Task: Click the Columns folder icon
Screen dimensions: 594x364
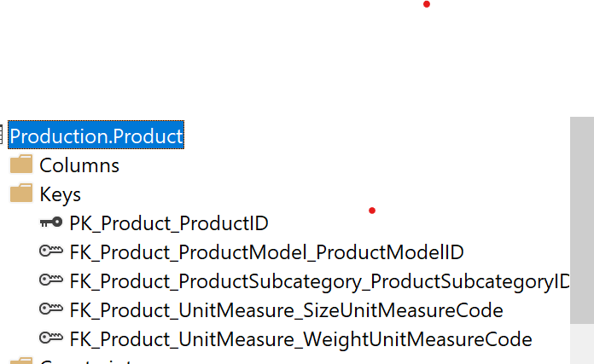Action: [21, 165]
